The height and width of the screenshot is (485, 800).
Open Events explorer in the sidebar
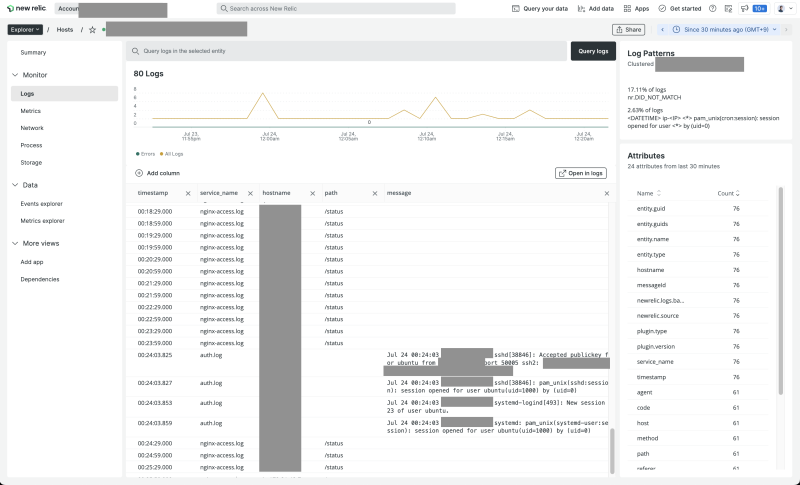click(x=42, y=203)
